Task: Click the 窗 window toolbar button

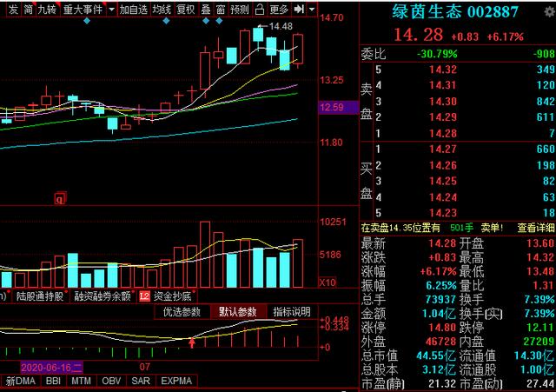Action: (x=221, y=10)
